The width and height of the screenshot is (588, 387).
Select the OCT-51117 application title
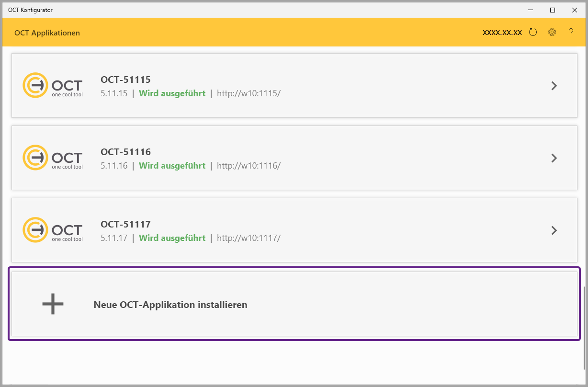click(x=125, y=224)
